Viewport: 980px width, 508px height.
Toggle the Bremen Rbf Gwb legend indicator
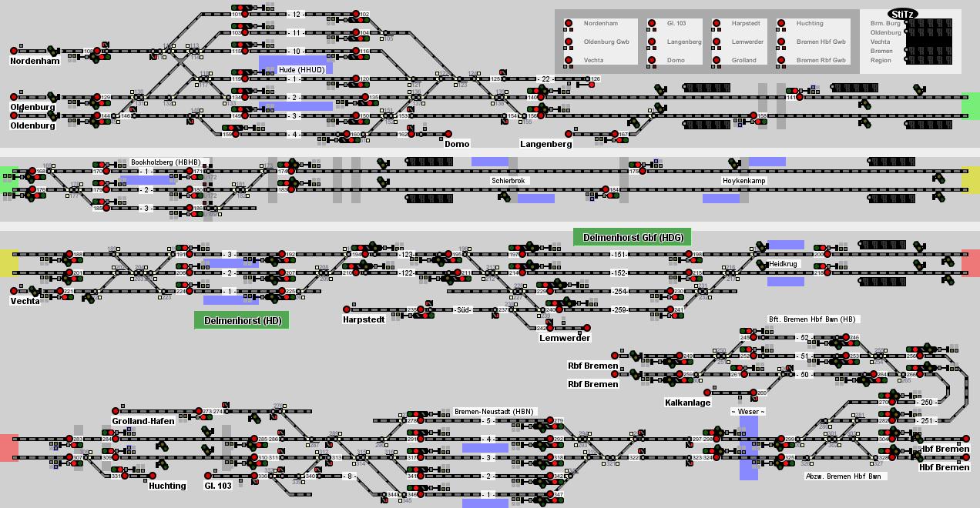click(781, 60)
